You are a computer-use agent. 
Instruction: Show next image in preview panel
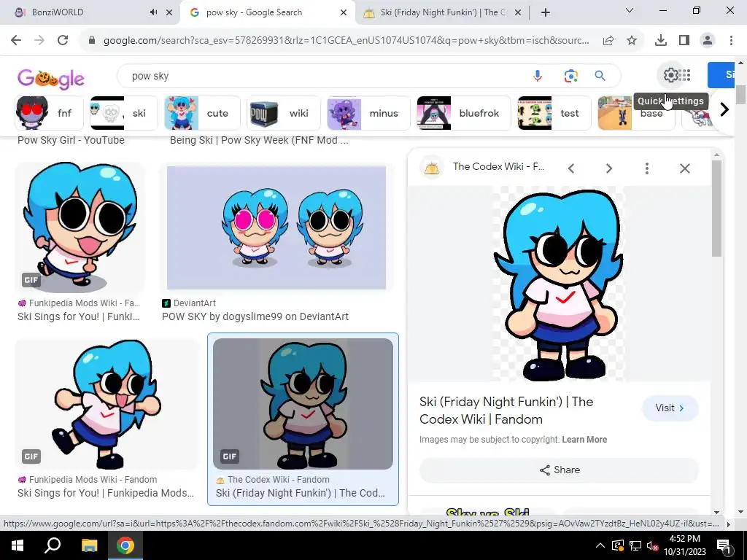click(609, 168)
